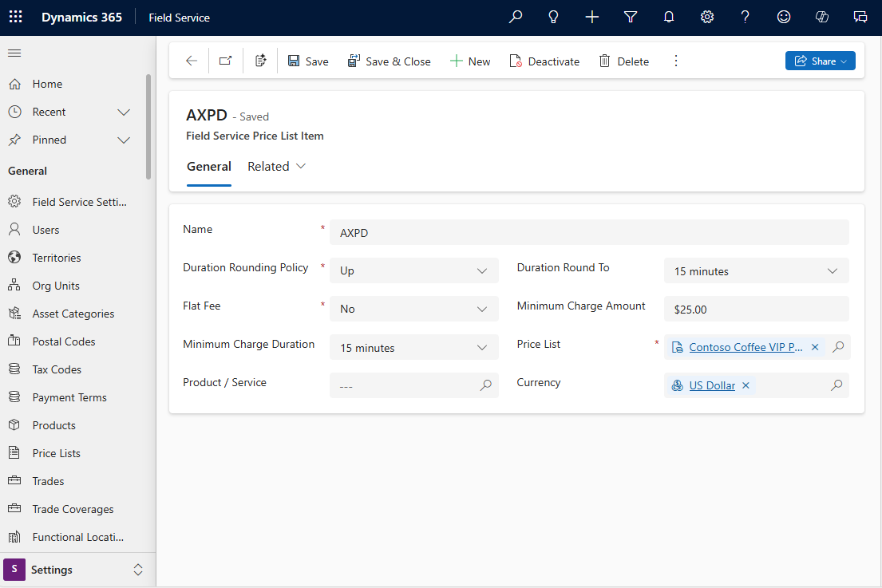Open the Related menu
Image resolution: width=882 pixels, height=588 pixels.
(x=275, y=166)
